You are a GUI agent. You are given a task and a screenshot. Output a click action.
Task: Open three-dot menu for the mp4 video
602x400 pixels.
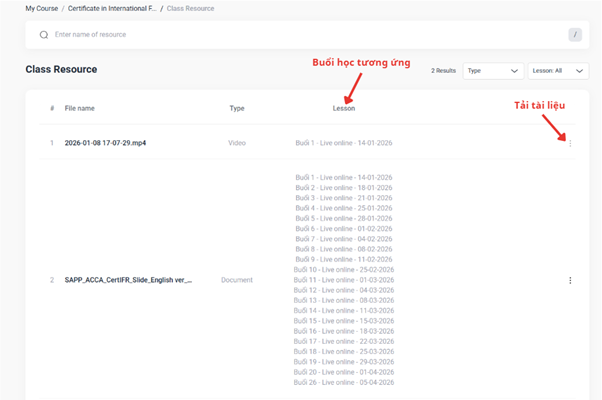tap(570, 143)
